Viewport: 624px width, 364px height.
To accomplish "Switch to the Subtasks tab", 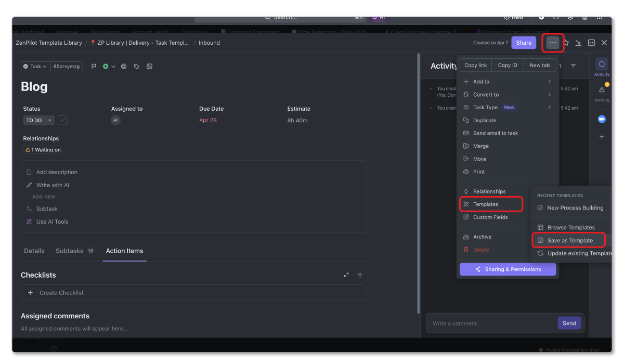I will pyautogui.click(x=69, y=251).
